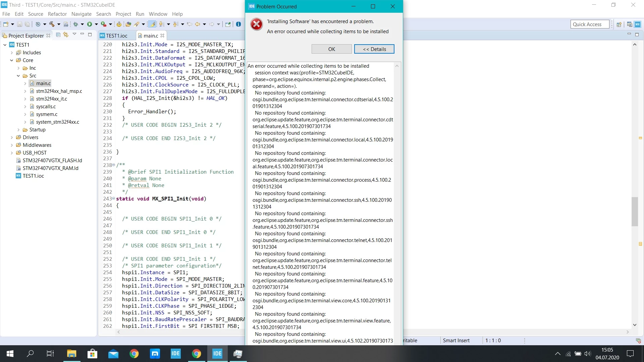Image resolution: width=644 pixels, height=362 pixels.
Task: Click the Last Edit Location icon
Action: [190, 24]
